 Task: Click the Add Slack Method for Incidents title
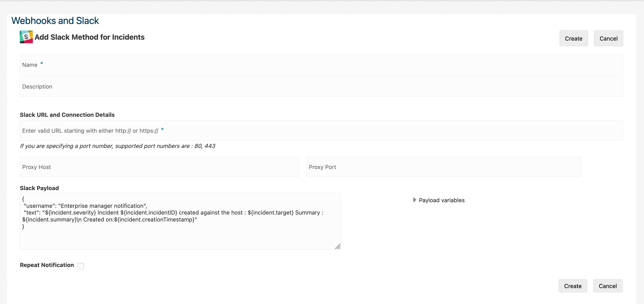(x=90, y=37)
